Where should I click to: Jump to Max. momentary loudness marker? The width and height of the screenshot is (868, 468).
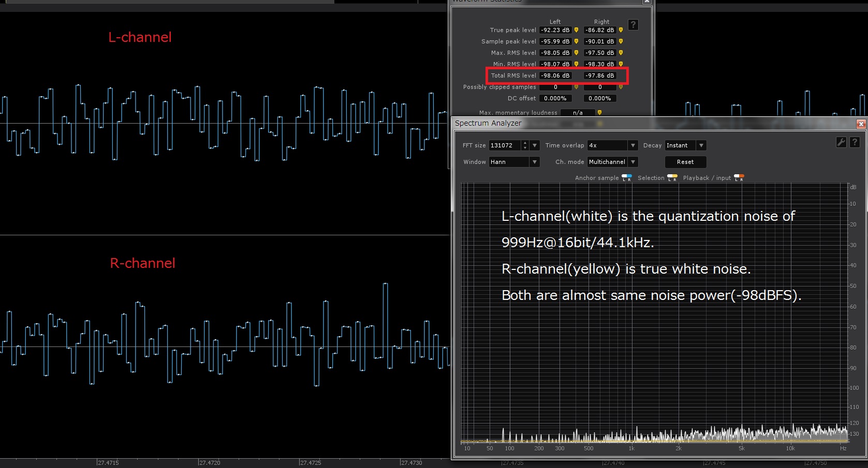(x=599, y=113)
